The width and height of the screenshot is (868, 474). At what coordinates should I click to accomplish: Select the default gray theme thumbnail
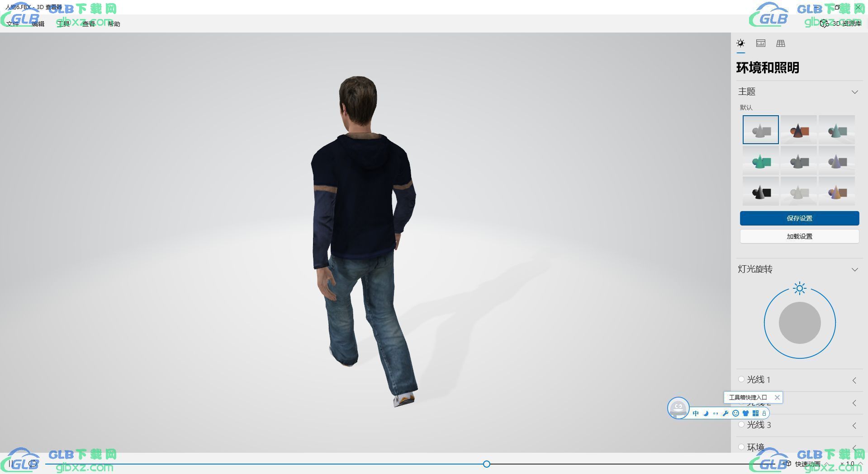pos(761,130)
